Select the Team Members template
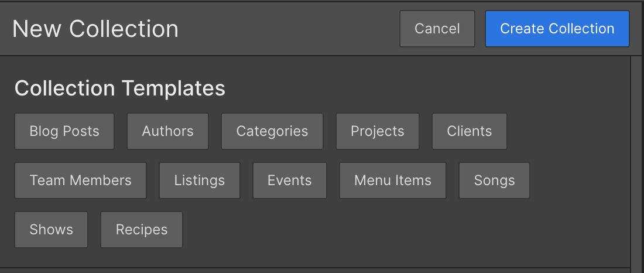This screenshot has width=644, height=273. tap(81, 180)
